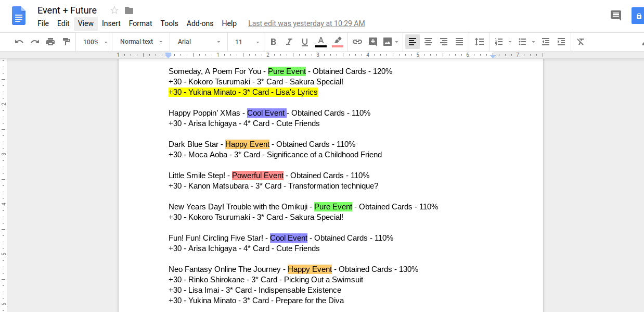Open the comment history speech bubble
The width and height of the screenshot is (644, 312).
tap(616, 15)
